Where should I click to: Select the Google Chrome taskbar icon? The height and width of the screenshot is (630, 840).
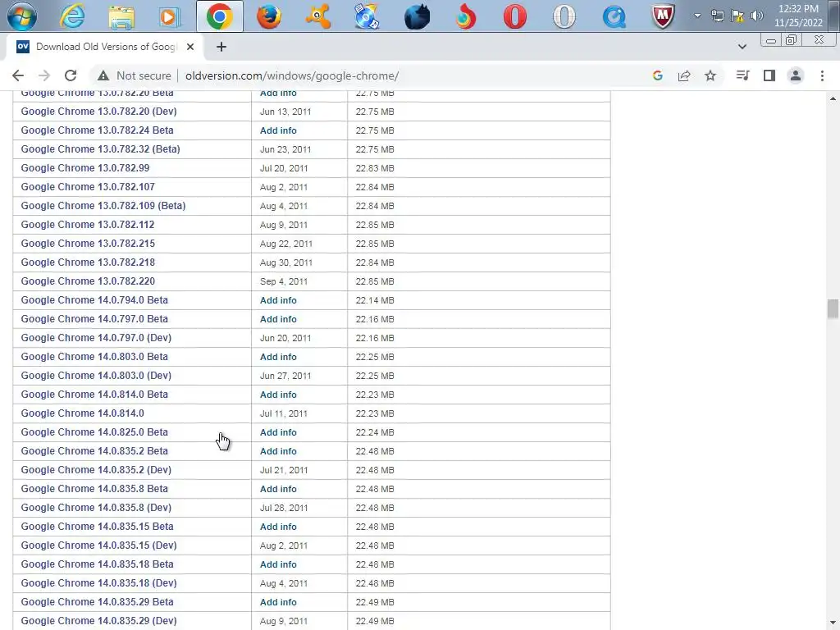click(219, 16)
